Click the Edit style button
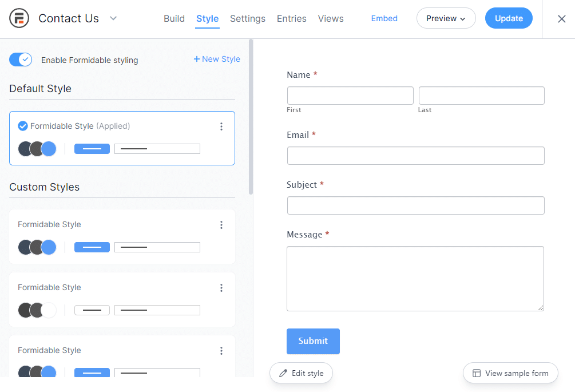 point(301,373)
